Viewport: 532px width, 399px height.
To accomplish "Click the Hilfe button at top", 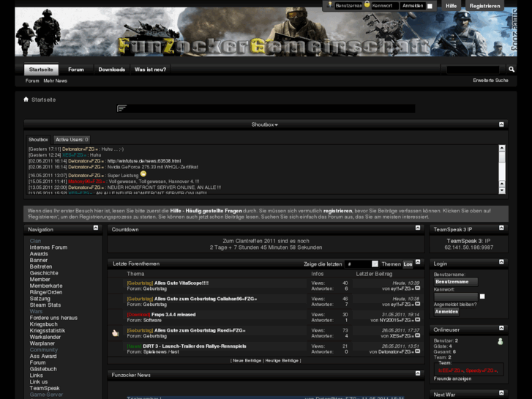I will coord(451,6).
